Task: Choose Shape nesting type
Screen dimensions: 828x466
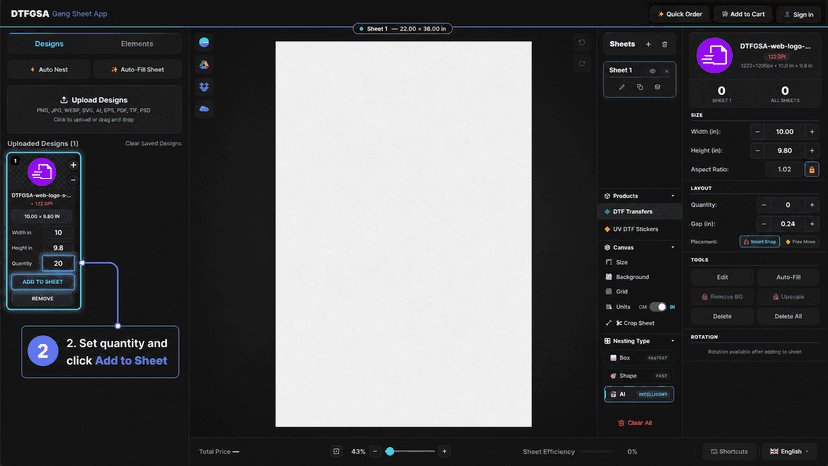Action: [x=639, y=376]
